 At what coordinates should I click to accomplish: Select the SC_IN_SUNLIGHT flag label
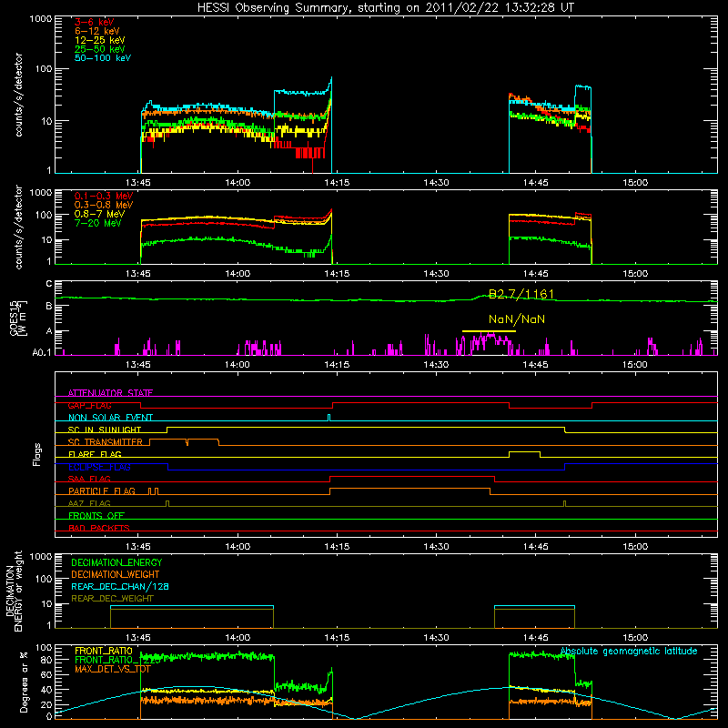105,430
